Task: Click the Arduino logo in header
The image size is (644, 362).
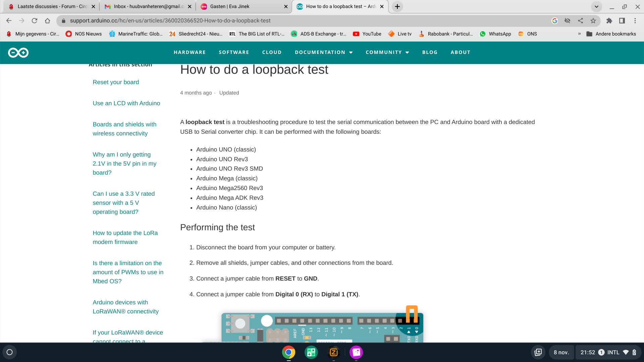Action: (x=18, y=53)
